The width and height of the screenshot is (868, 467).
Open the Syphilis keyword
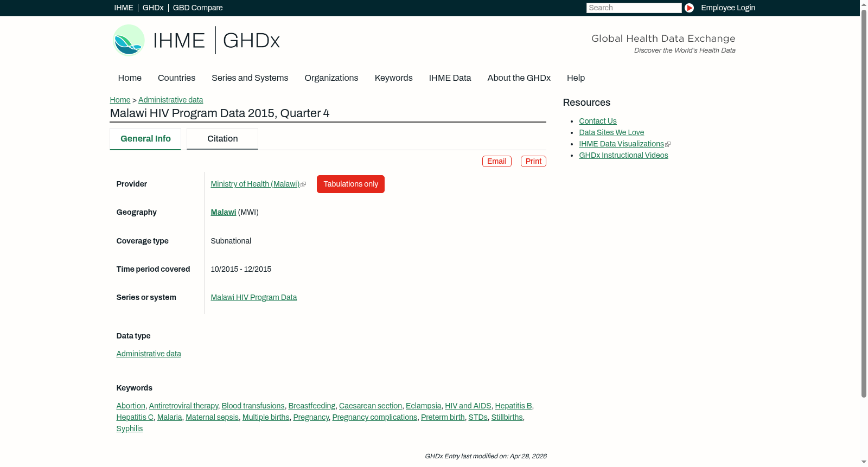[130, 428]
